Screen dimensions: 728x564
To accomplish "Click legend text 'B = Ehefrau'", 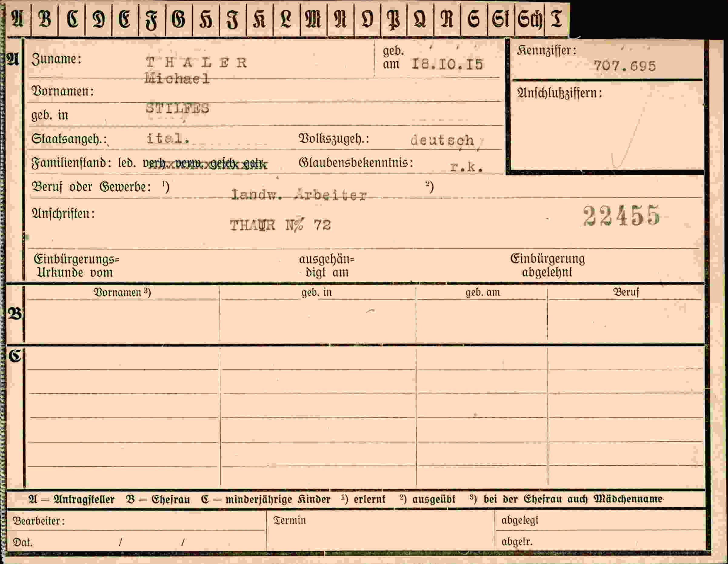I will pos(158,499).
